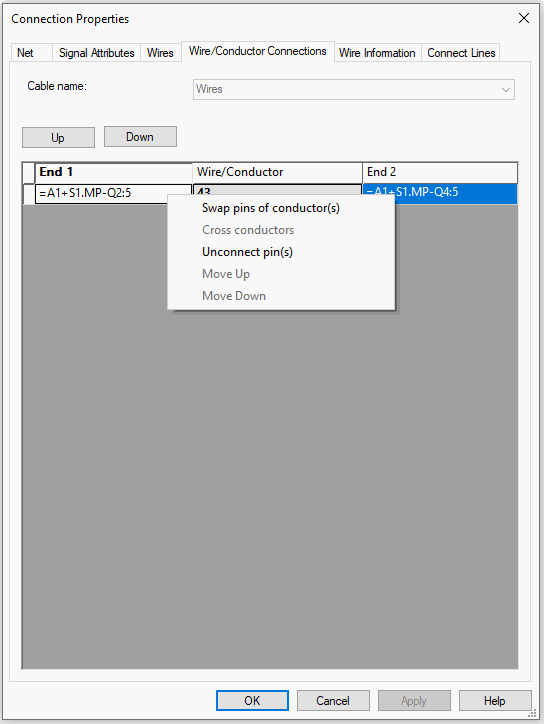Click the End 1 column header
This screenshot has height=724, width=544.
click(114, 173)
